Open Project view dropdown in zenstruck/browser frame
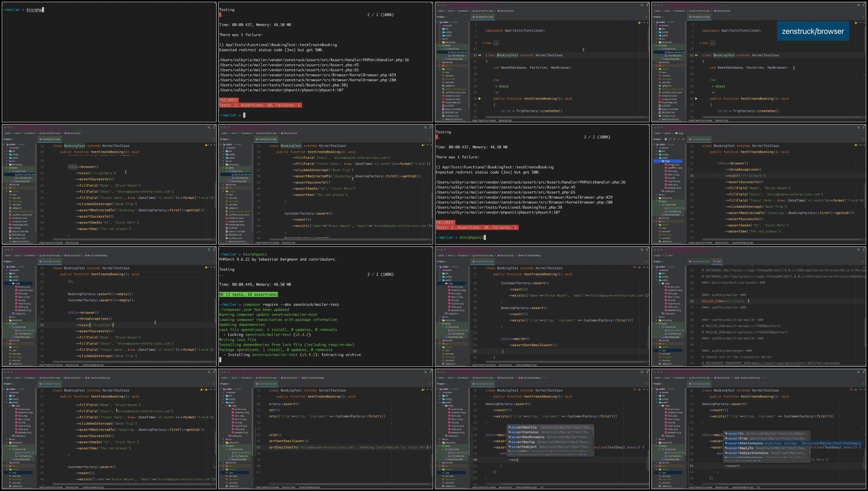 [x=658, y=17]
